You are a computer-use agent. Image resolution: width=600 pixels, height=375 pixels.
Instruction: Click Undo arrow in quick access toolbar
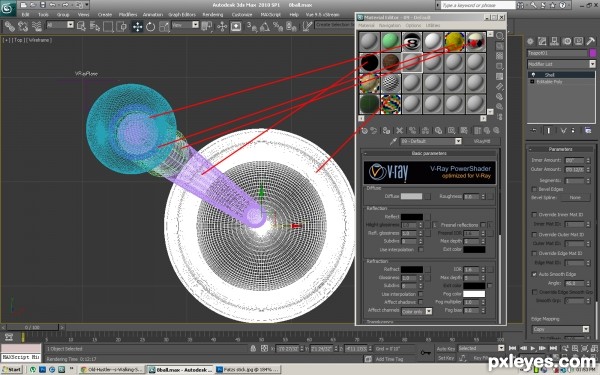(52, 5)
